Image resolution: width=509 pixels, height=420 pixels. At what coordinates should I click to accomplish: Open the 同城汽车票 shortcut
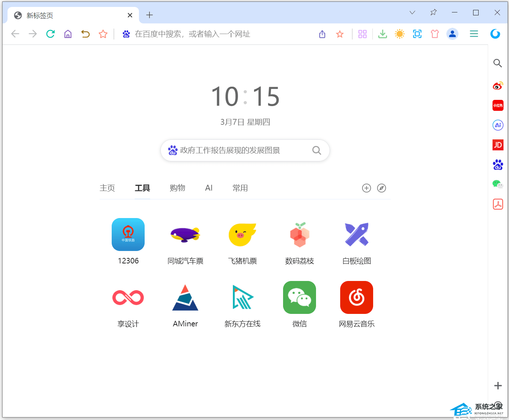[185, 241]
